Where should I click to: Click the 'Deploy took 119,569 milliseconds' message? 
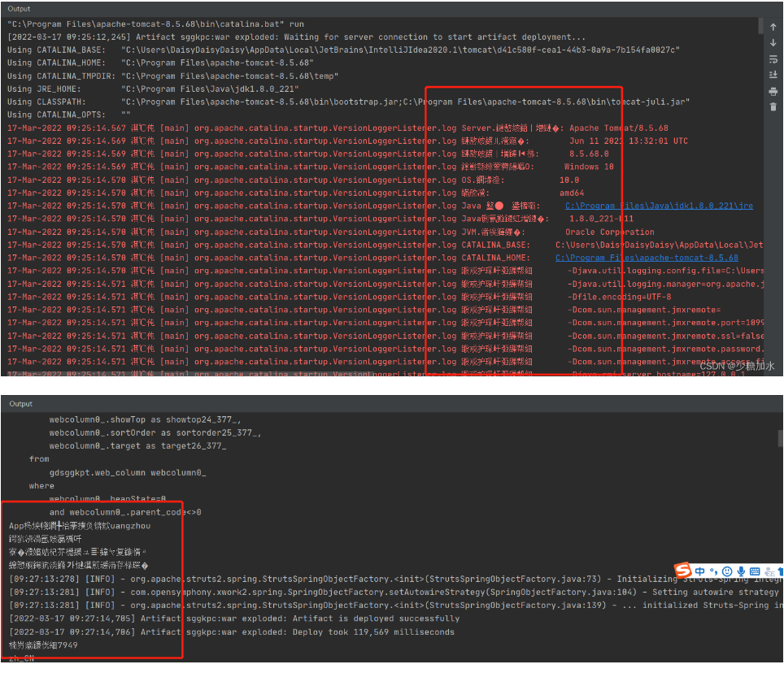coord(373,632)
